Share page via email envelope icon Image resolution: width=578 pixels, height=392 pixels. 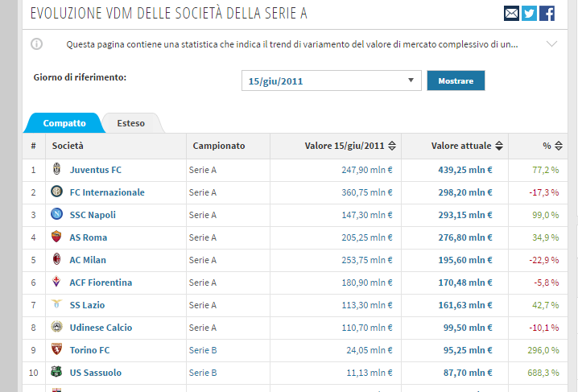click(511, 13)
